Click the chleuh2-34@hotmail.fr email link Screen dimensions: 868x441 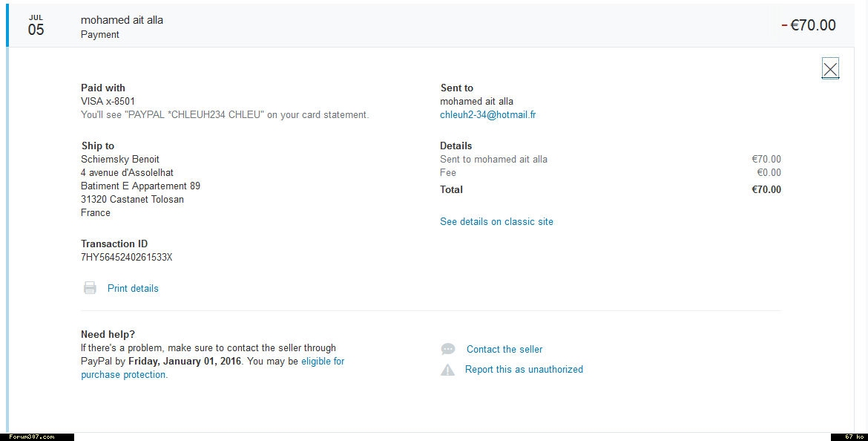point(487,115)
